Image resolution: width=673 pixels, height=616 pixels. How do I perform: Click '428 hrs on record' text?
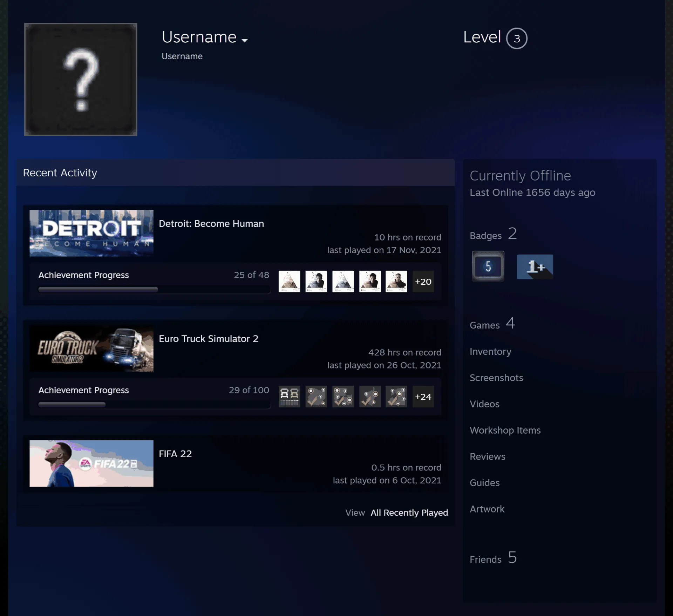tap(405, 352)
